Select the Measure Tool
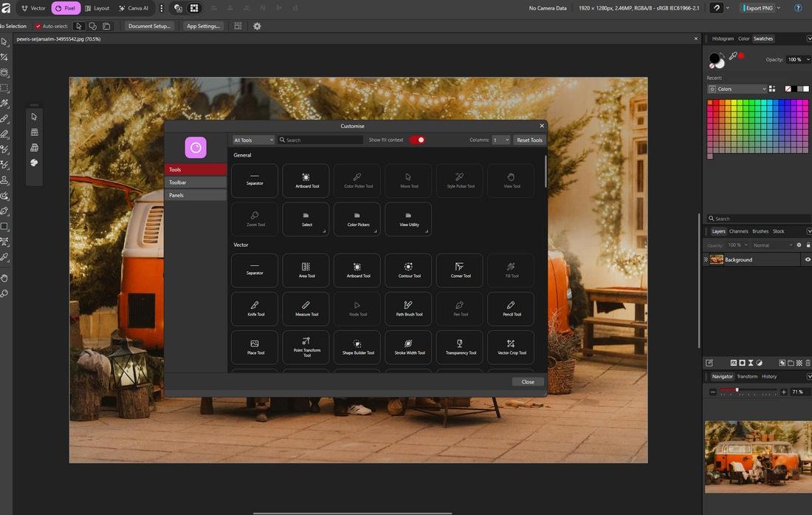The width and height of the screenshot is (812, 515). click(306, 308)
